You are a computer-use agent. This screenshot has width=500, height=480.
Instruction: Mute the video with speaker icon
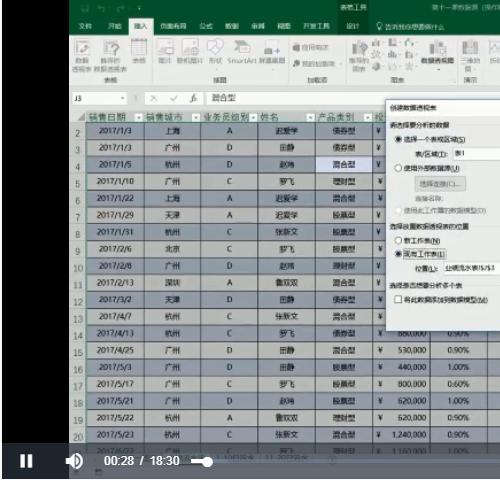74,461
